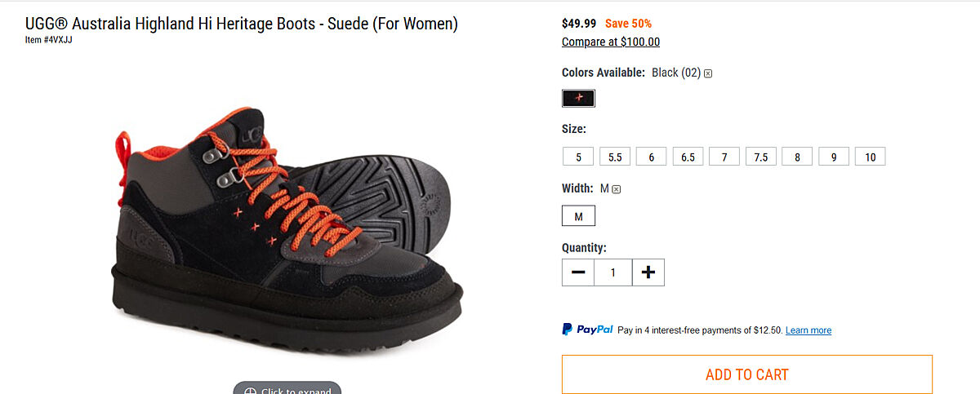Choose size 9

[x=834, y=157]
